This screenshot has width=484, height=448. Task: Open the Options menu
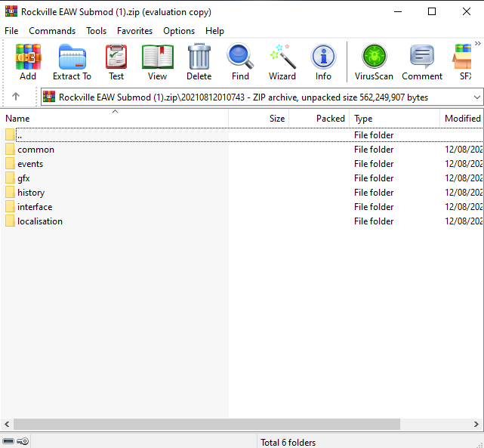point(179,31)
